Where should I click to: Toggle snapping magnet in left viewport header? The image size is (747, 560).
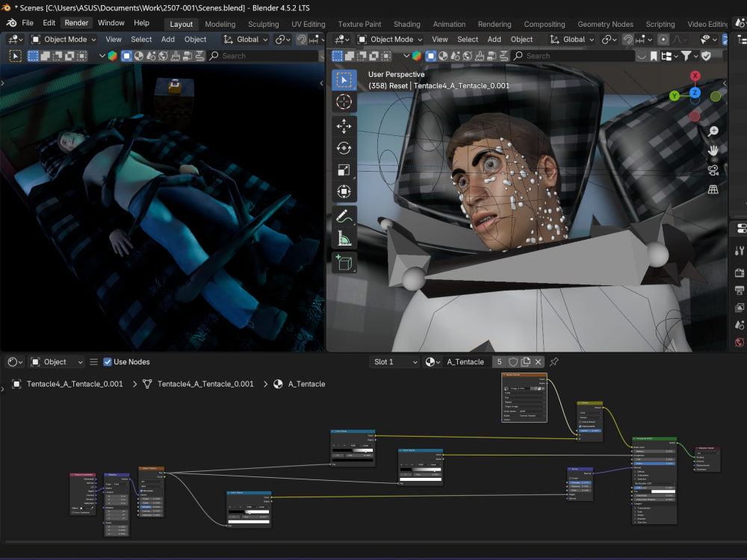[301, 40]
